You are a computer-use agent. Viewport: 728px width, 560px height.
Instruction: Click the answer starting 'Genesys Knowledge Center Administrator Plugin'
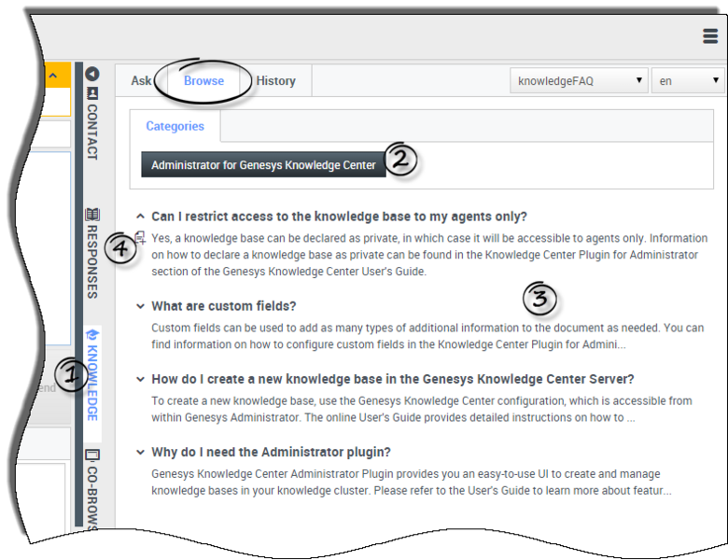(412, 482)
